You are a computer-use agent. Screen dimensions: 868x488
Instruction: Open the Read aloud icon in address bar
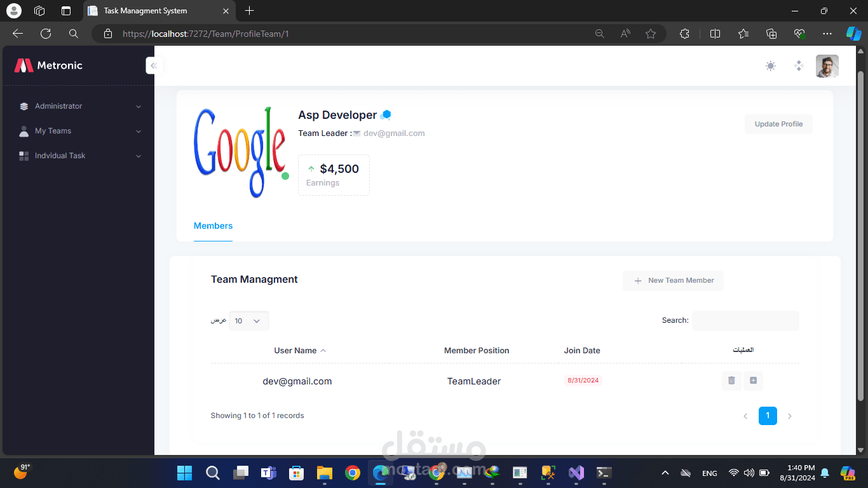(x=625, y=34)
